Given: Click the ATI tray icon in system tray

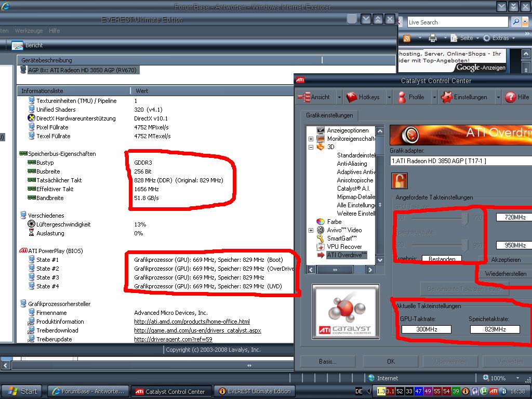Looking at the screenshot, I should tap(494, 391).
